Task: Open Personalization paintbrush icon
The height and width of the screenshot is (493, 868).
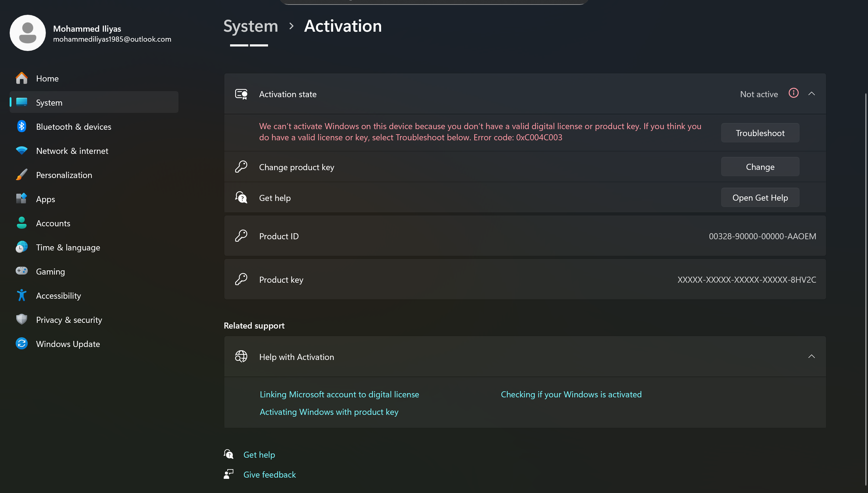Action: pyautogui.click(x=22, y=175)
